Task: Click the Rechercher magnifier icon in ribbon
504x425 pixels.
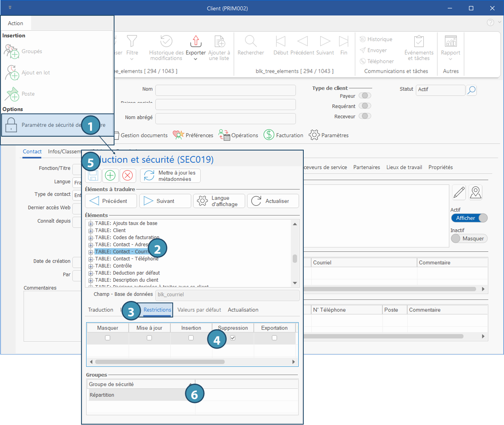Action: pos(251,41)
